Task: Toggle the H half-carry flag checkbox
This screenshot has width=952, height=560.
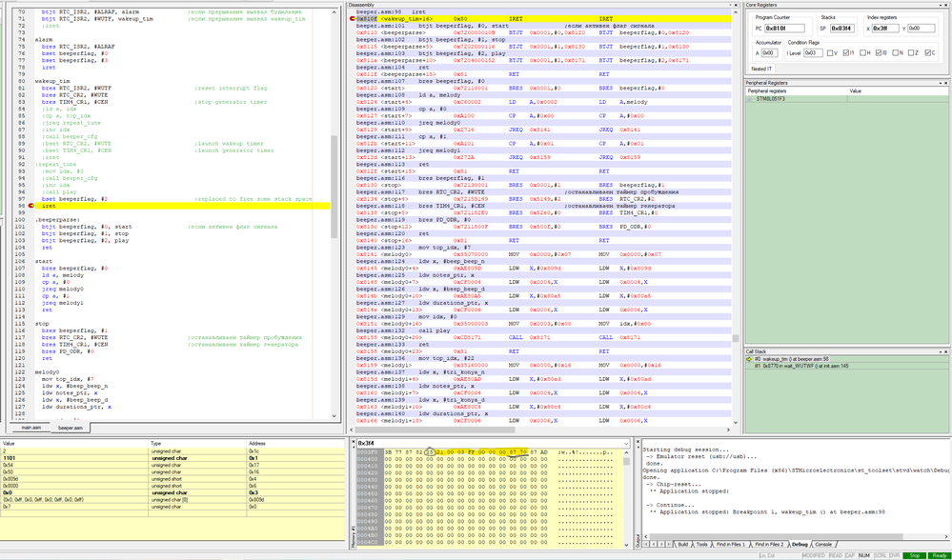Action: pos(862,53)
